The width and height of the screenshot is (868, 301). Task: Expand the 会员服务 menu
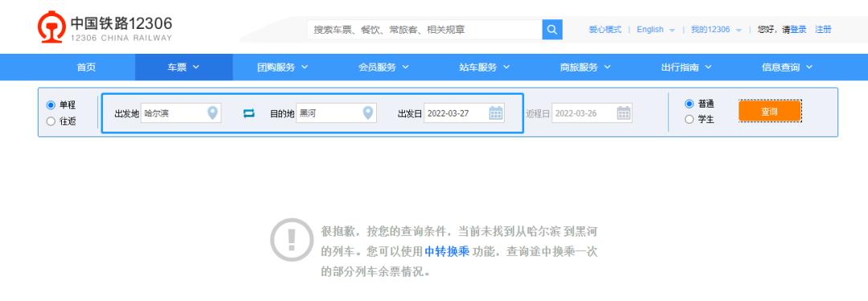[x=383, y=67]
